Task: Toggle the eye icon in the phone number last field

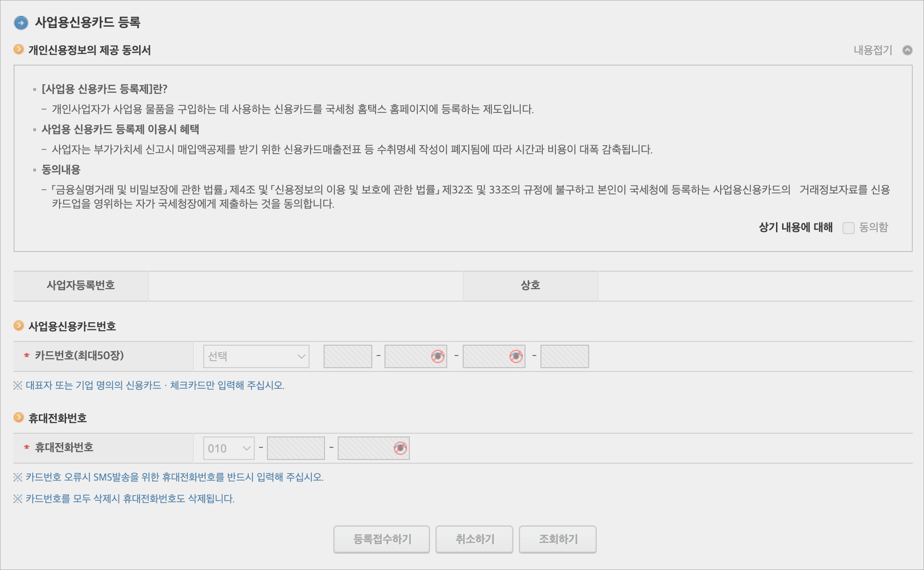Action: pos(400,448)
